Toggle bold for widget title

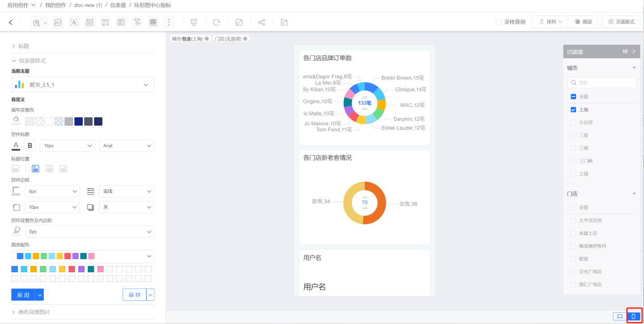tap(30, 146)
